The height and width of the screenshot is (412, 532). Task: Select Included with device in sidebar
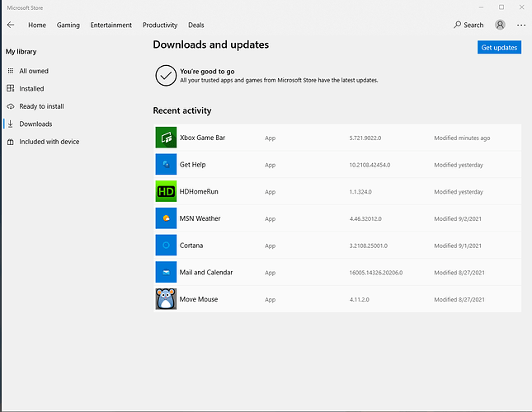click(x=49, y=142)
